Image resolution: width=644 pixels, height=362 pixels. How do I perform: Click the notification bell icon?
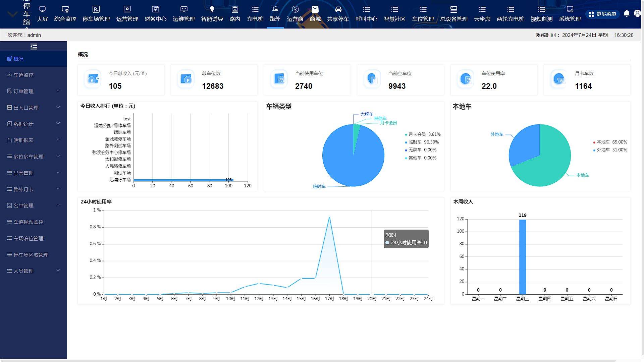tap(627, 13)
